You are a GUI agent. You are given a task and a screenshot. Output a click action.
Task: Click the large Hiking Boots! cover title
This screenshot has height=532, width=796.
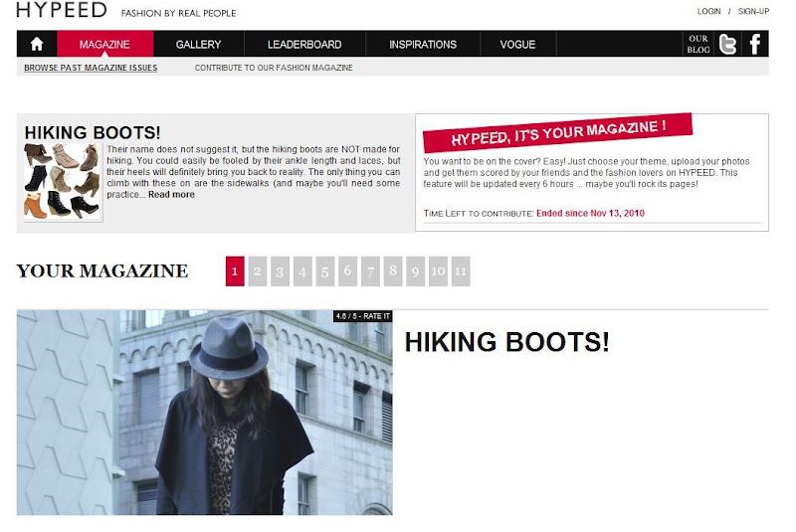coord(506,342)
